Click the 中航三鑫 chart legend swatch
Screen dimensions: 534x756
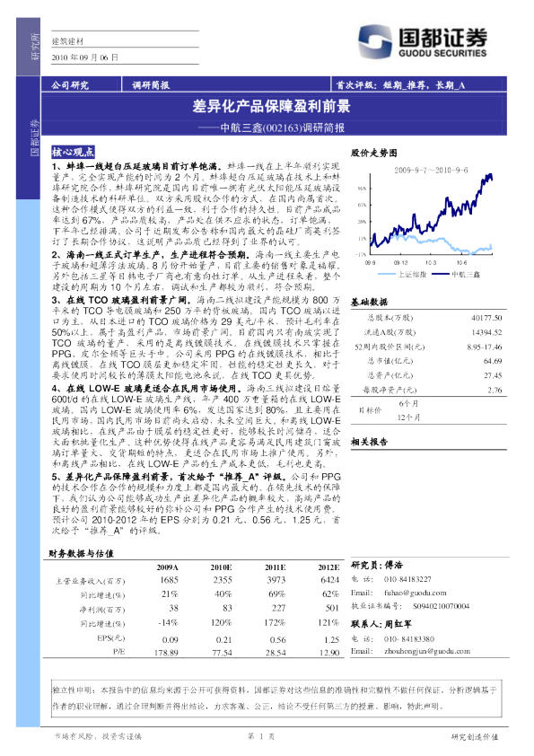[x=440, y=275]
